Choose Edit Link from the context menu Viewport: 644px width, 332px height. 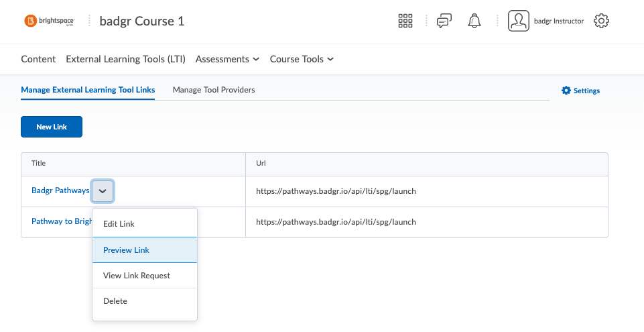tap(145, 224)
